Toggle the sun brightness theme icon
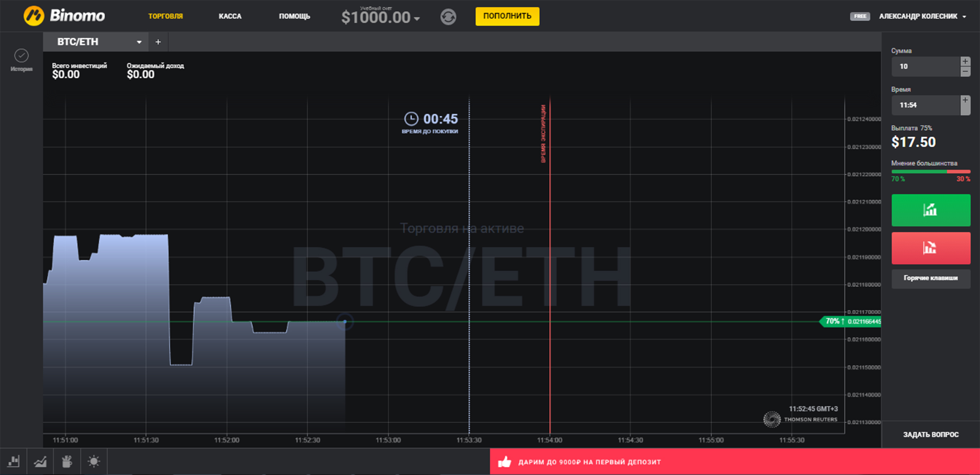 pyautogui.click(x=94, y=461)
